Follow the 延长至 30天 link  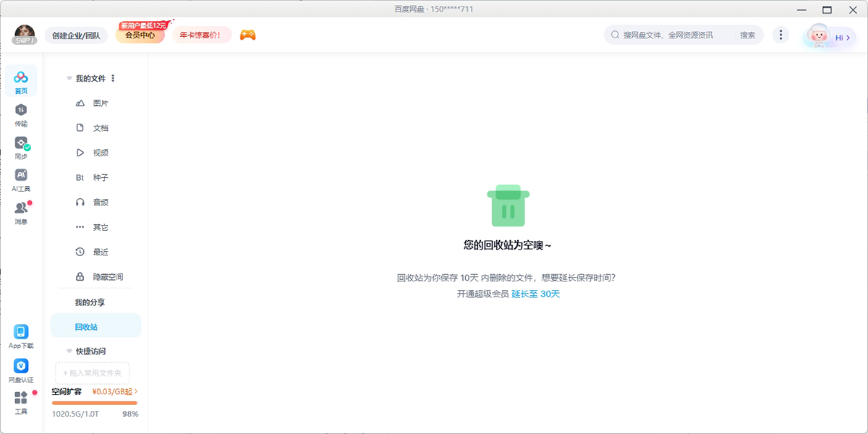click(535, 294)
